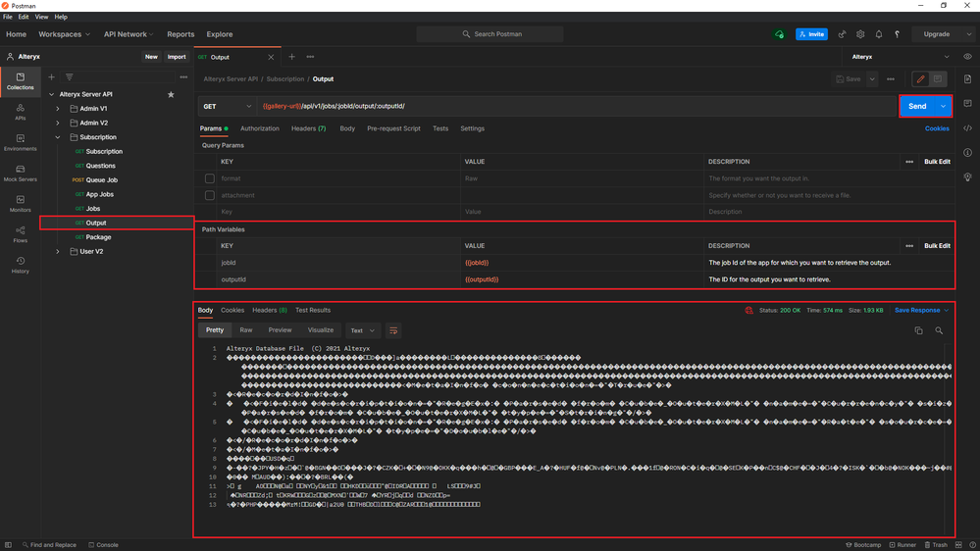
Task: Open the Comments icon in the right sidebar
Action: pyautogui.click(x=967, y=104)
